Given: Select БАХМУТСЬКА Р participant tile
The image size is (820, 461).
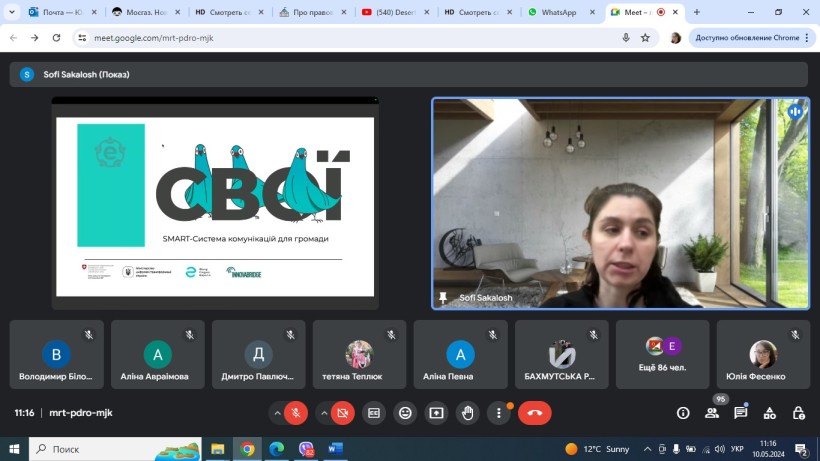Looking at the screenshot, I should tap(562, 354).
